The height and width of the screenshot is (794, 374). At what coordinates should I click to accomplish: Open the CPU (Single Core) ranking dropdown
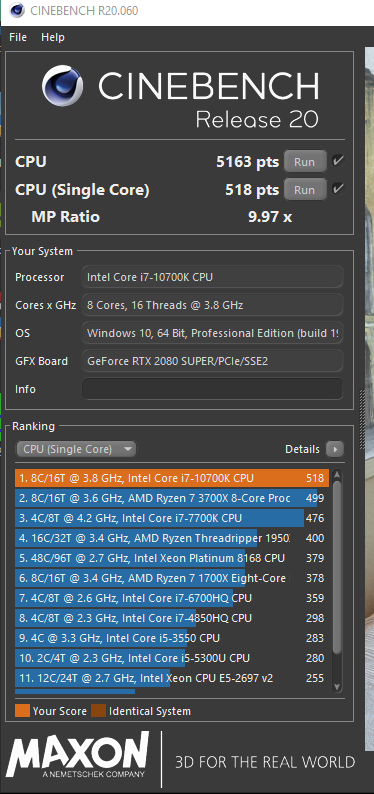click(76, 449)
